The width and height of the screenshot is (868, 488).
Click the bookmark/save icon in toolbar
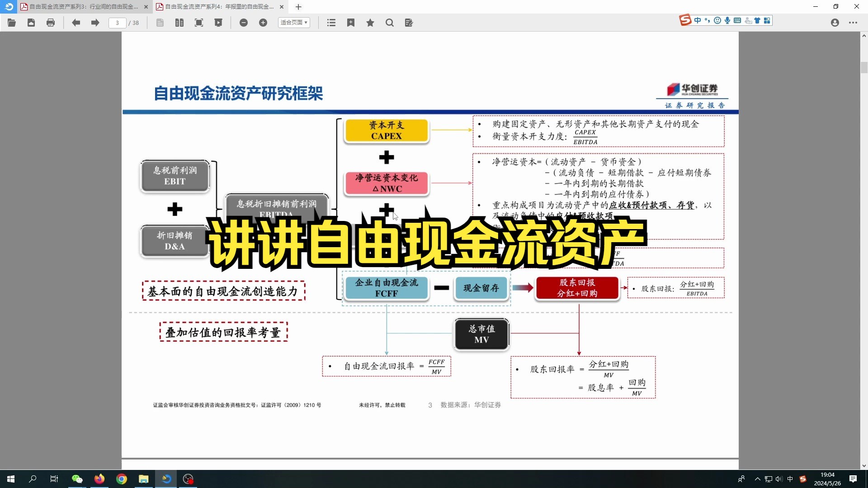pyautogui.click(x=351, y=23)
